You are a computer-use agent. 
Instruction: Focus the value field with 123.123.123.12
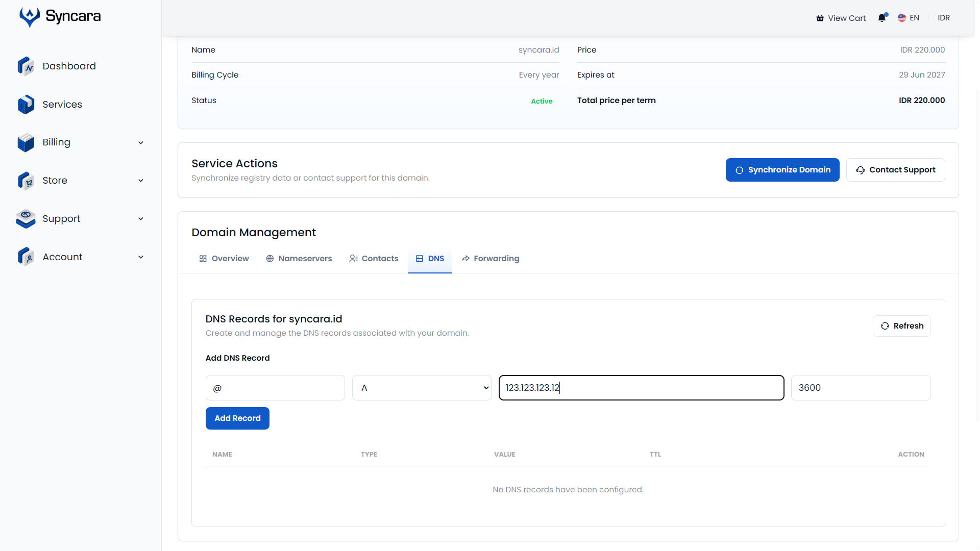coord(641,388)
